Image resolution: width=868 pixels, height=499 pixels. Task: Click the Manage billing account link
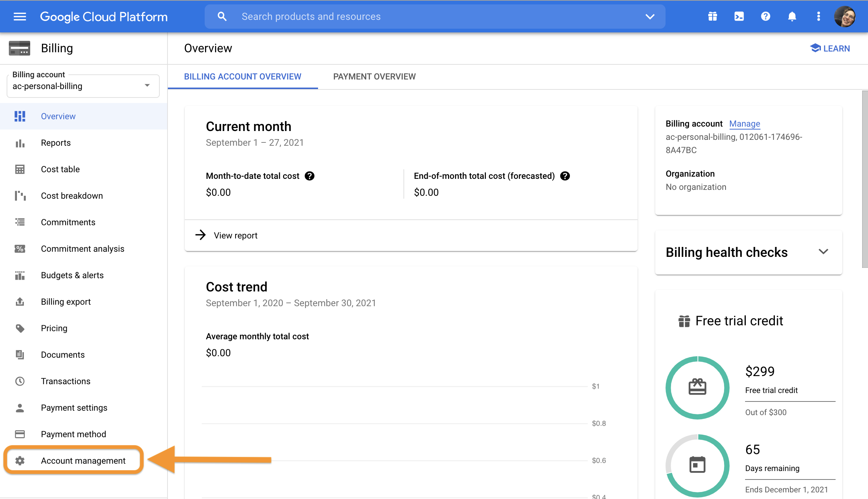point(745,124)
